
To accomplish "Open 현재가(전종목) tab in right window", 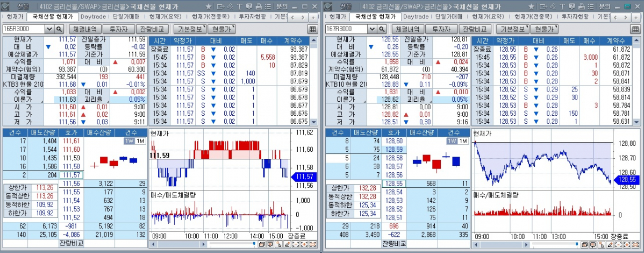I will point(532,17).
